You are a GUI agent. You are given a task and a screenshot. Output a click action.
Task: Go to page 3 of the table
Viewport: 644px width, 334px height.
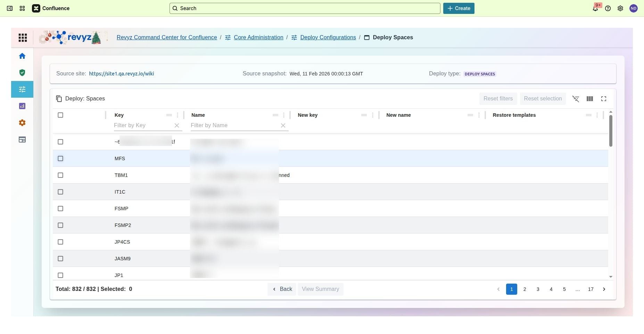(538, 289)
